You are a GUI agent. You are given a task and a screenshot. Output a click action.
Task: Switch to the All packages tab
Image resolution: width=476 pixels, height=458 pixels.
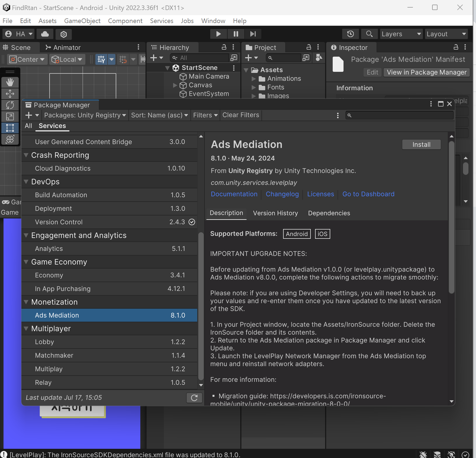[x=28, y=126]
